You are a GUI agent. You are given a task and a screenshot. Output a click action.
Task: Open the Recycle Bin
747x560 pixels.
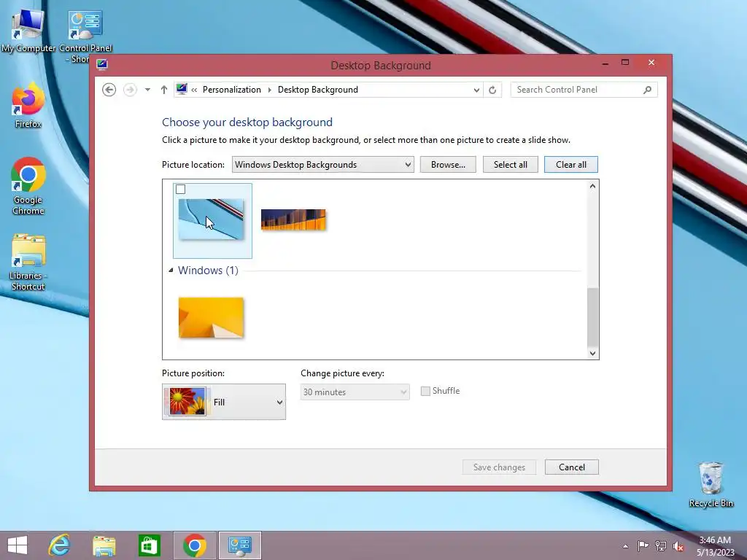pos(711,484)
